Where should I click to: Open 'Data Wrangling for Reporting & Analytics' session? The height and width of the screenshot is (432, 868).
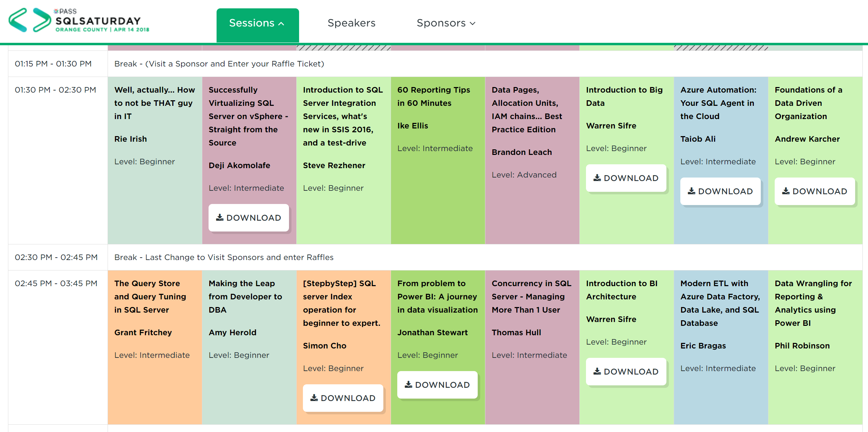pyautogui.click(x=813, y=303)
